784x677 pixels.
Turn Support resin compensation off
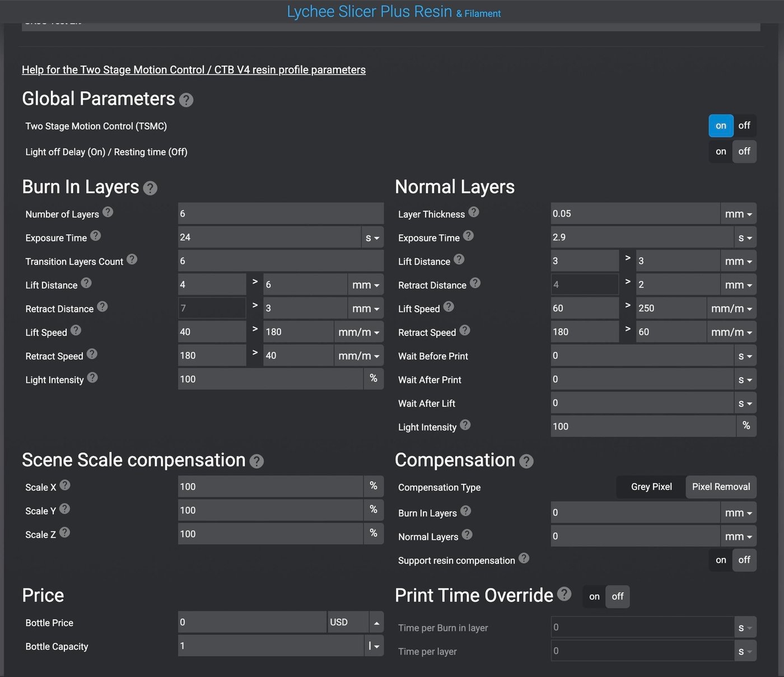744,560
